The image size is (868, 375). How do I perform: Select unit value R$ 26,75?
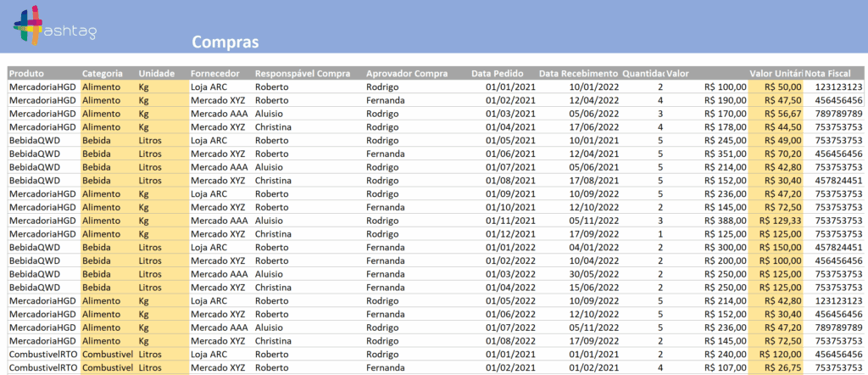(782, 367)
